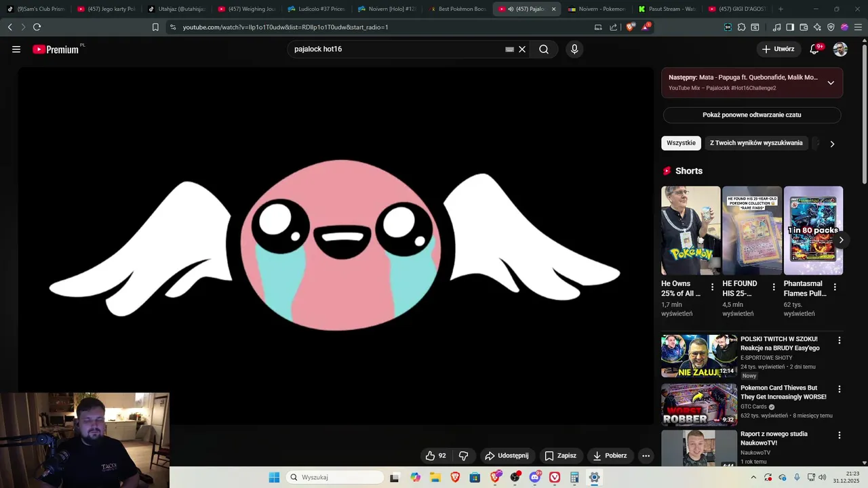Focus the YouTube search field
Screen dimensions: 868x488
[x=397, y=49]
